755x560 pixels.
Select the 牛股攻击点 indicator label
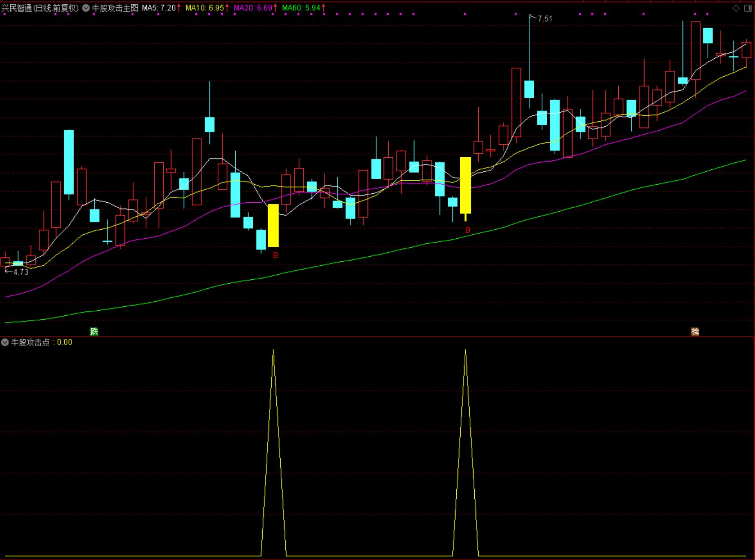30,342
